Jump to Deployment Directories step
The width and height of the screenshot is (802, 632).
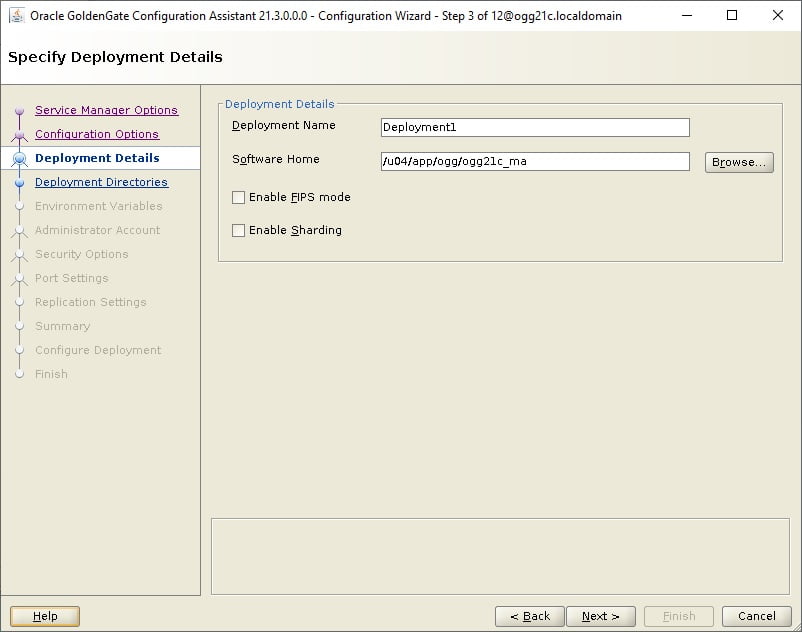click(101, 182)
